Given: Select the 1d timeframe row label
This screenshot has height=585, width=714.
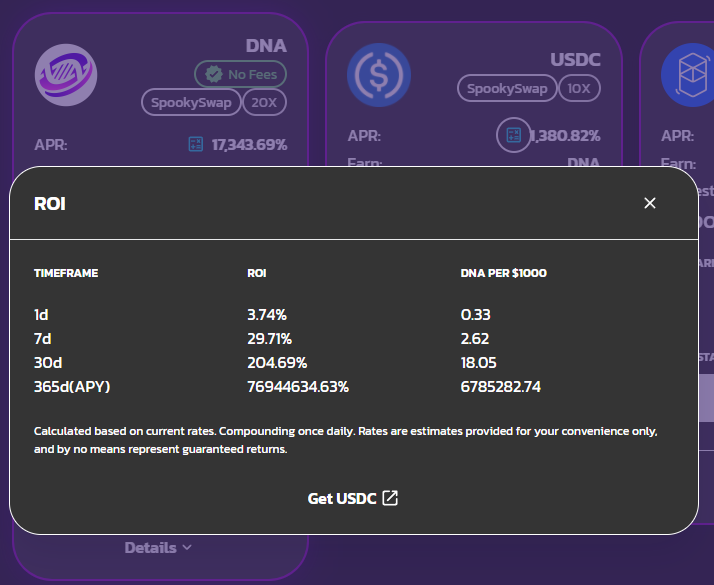Looking at the screenshot, I should (x=41, y=315).
